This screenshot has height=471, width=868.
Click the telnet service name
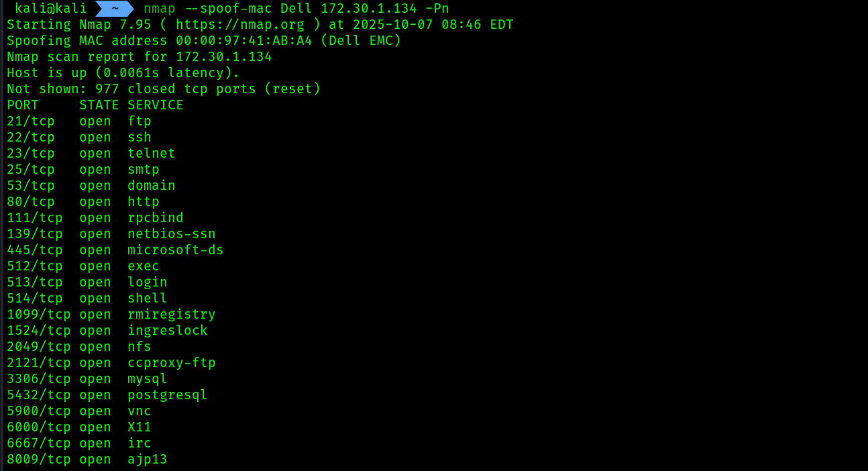152,154
